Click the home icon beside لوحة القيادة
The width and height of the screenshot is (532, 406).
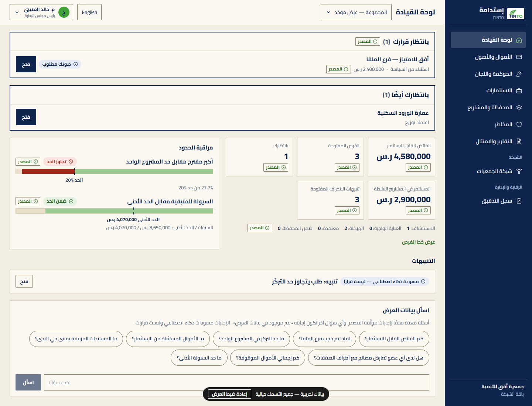pyautogui.click(x=519, y=40)
